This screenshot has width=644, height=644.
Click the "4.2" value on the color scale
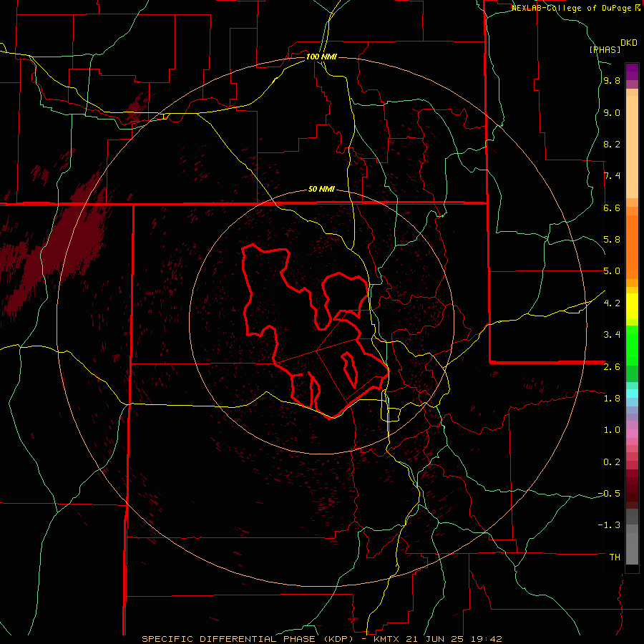pyautogui.click(x=612, y=303)
